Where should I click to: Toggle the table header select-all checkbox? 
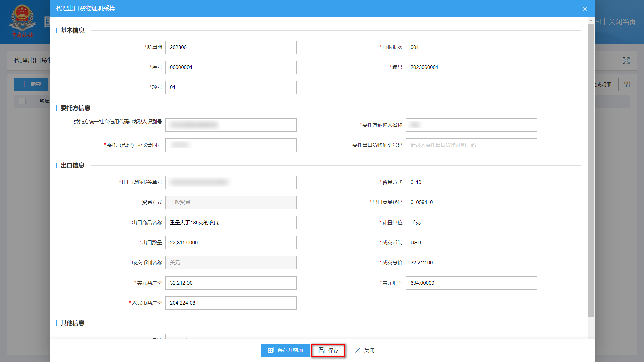point(22,101)
